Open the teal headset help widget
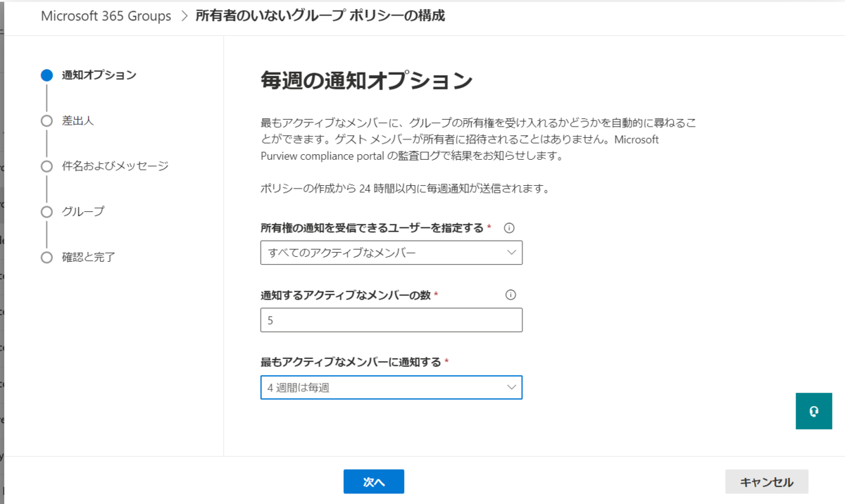This screenshot has height=504, width=845. [814, 411]
